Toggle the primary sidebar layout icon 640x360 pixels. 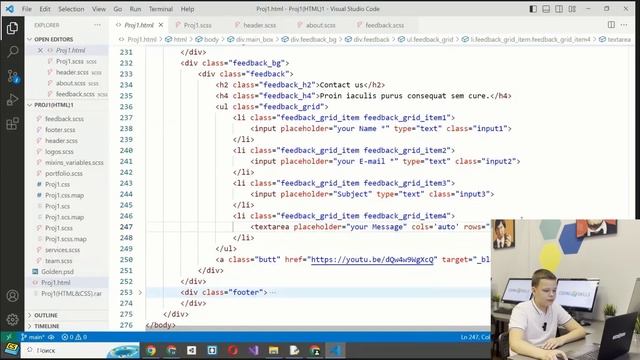pyautogui.click(x=533, y=9)
